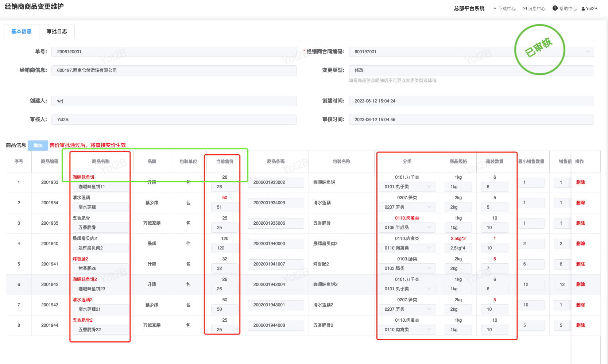Viewport: 608px width, 364px height.
Task: Edit the price input showing 120
Action: [225, 248]
